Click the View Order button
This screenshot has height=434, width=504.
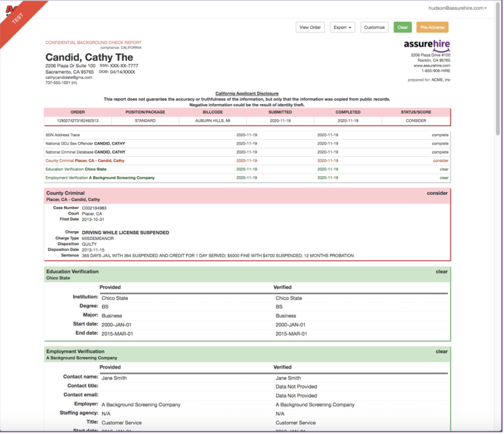(310, 27)
